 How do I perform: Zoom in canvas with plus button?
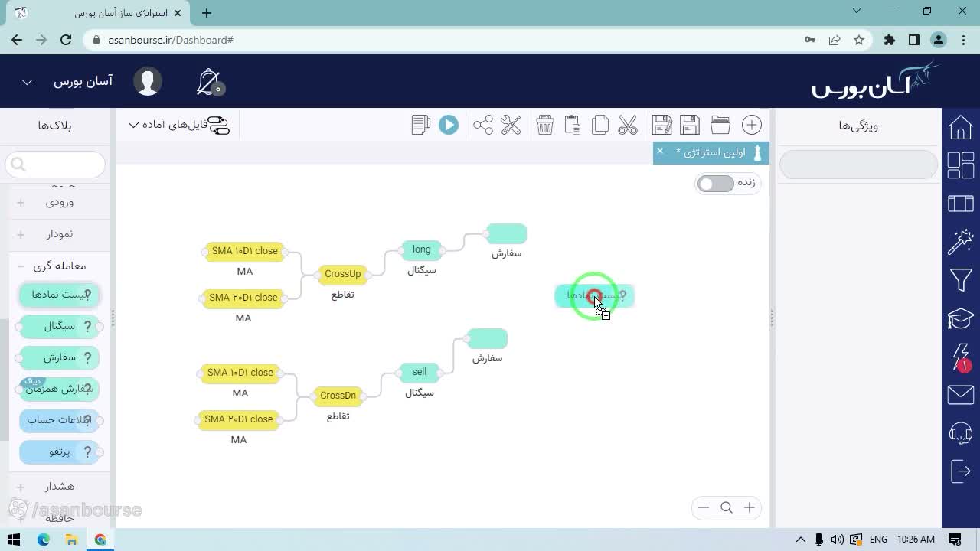750,507
